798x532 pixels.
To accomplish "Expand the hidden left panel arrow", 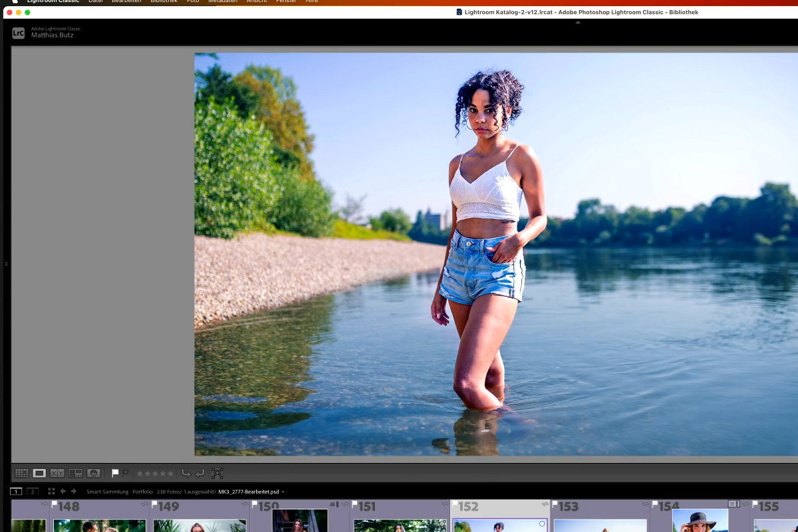I will point(6,264).
